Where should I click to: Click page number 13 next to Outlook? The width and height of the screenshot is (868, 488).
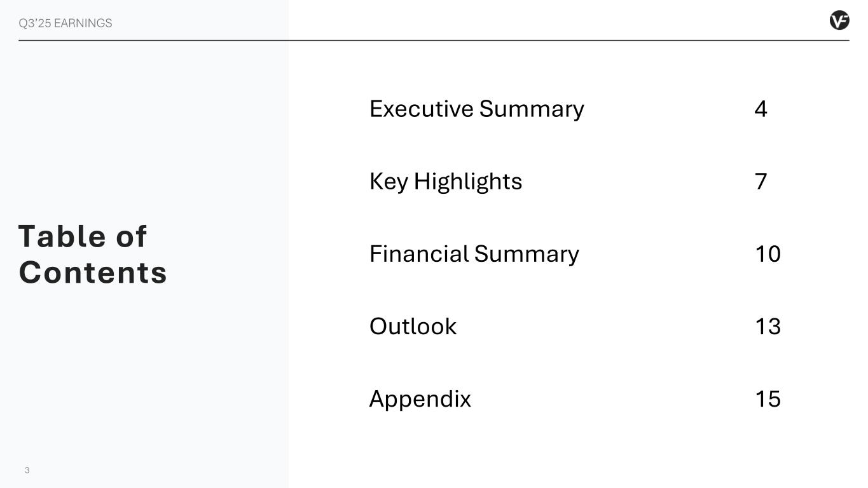tap(768, 327)
